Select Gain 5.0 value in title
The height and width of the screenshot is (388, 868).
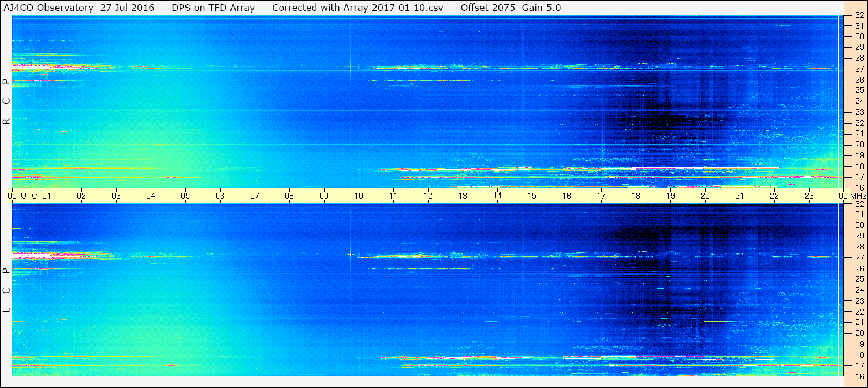tap(541, 8)
